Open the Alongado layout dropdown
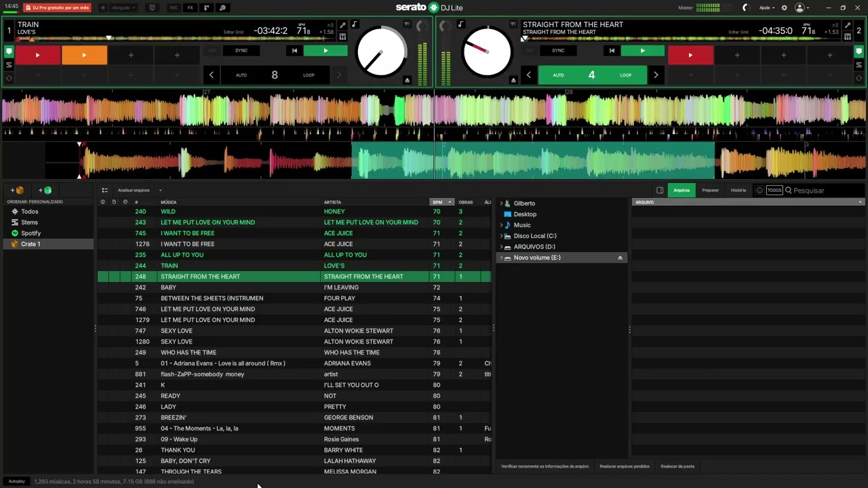The height and width of the screenshot is (488, 868). 123,7
